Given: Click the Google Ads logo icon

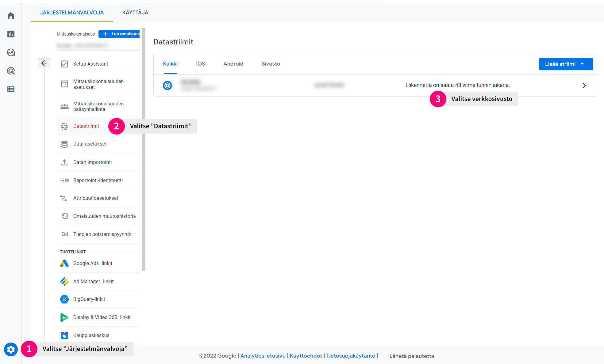Looking at the screenshot, I should pos(64,263).
